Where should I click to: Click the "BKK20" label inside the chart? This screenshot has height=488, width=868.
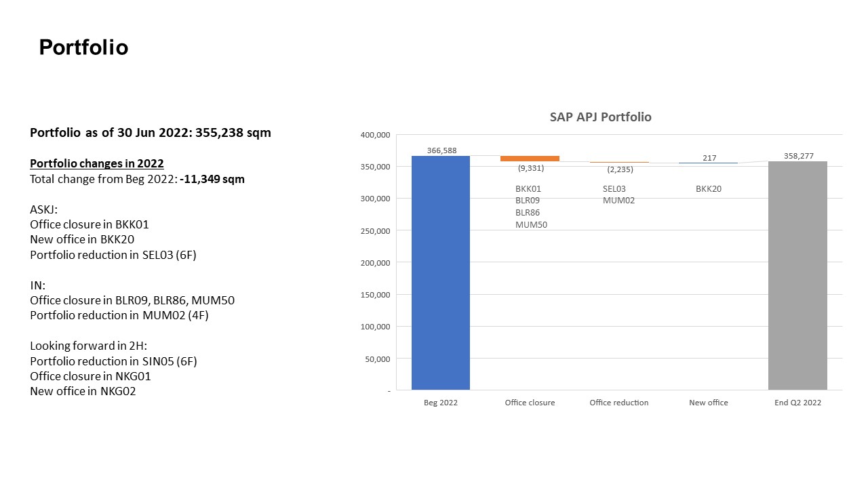709,189
